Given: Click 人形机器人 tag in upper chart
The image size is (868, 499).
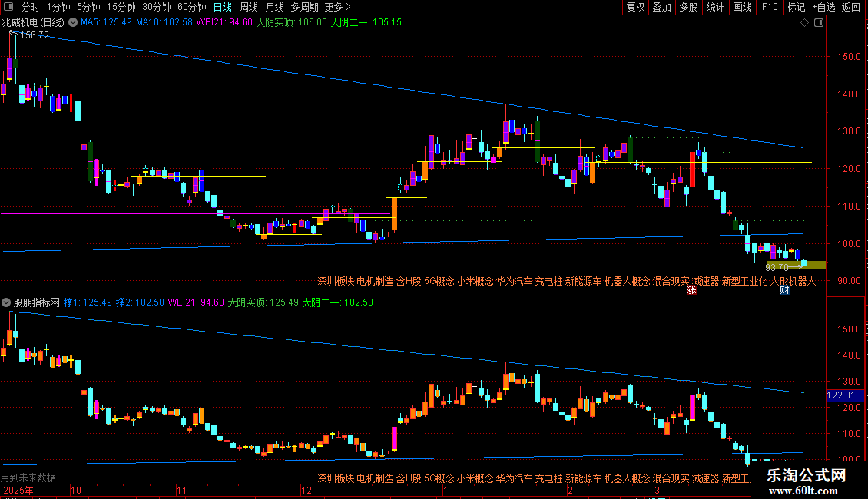Looking at the screenshot, I should tap(793, 282).
